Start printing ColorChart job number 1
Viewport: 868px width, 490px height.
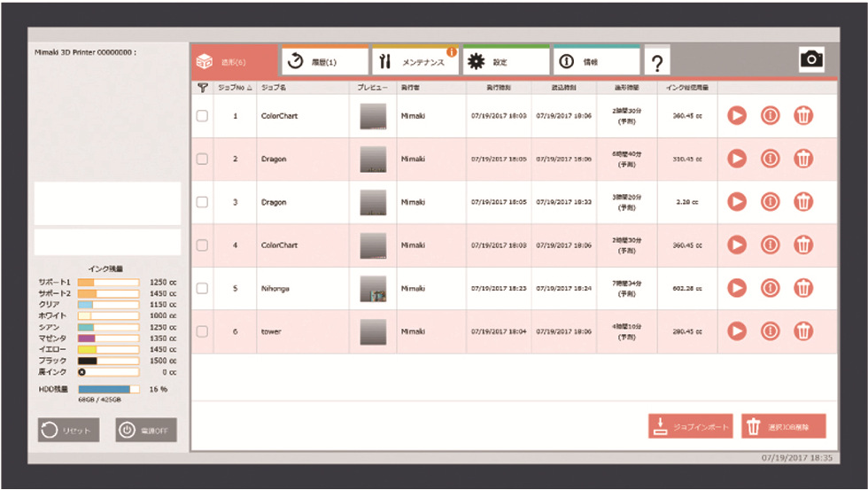coord(737,116)
